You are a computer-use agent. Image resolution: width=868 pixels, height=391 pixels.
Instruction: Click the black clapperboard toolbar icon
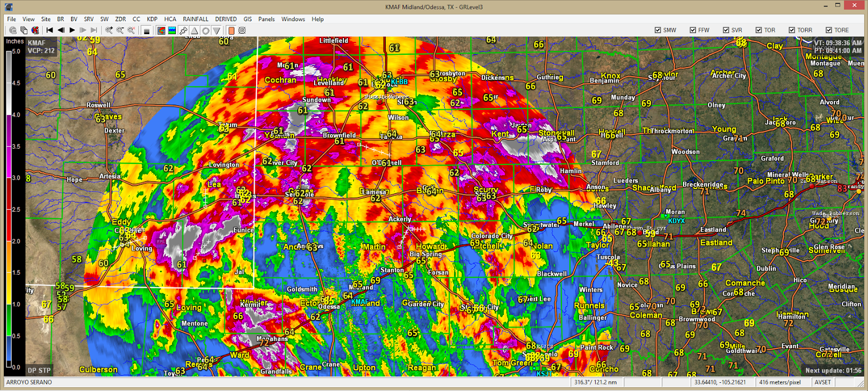click(x=146, y=30)
